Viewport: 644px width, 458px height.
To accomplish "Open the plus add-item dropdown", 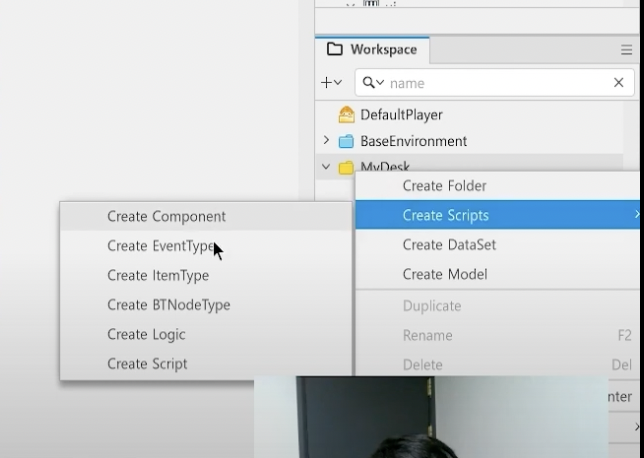I will [x=331, y=83].
